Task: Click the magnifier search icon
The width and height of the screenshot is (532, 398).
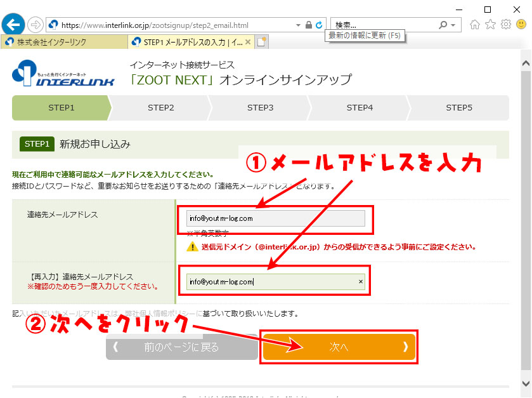Action: pyautogui.click(x=443, y=25)
